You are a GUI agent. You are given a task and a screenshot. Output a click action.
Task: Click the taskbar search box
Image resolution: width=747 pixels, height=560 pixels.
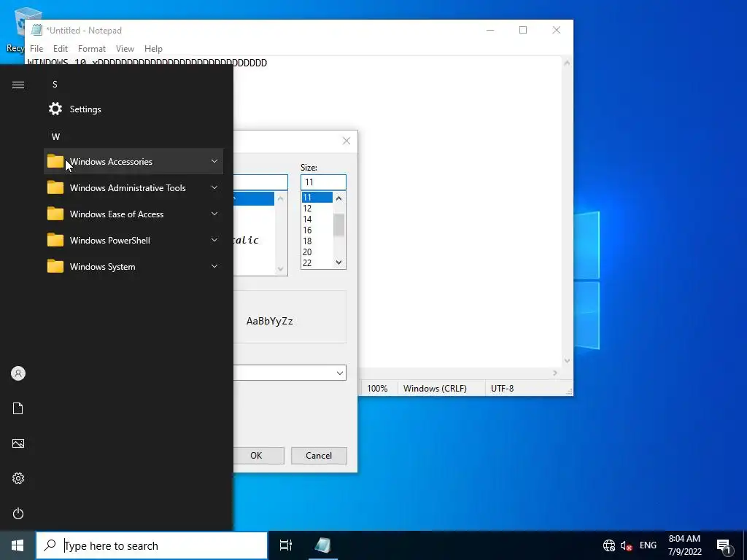click(x=152, y=545)
